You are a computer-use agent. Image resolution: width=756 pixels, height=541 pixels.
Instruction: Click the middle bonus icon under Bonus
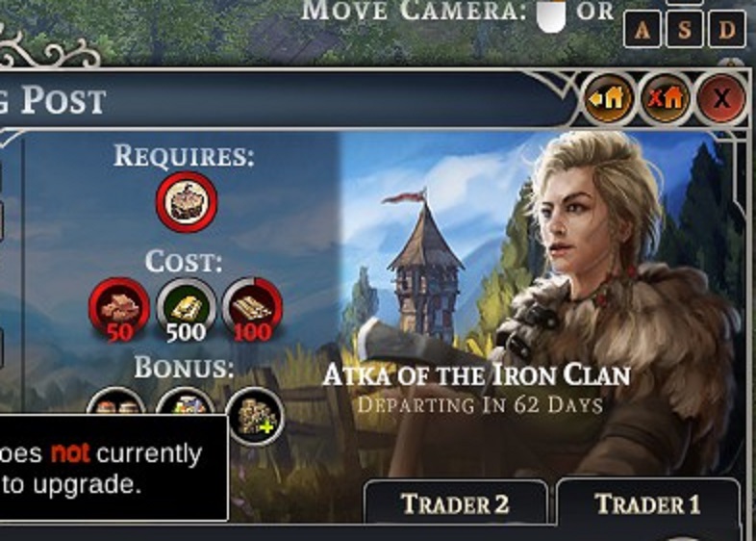click(186, 400)
